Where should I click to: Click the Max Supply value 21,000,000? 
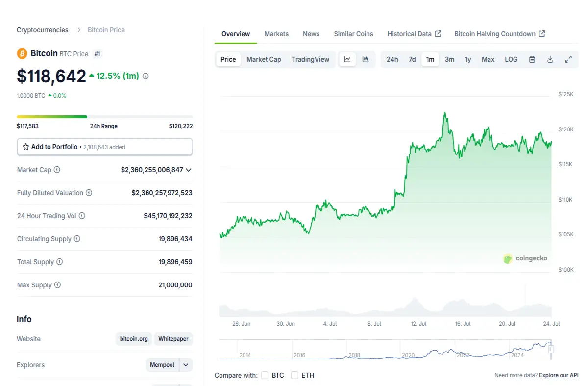(x=175, y=285)
